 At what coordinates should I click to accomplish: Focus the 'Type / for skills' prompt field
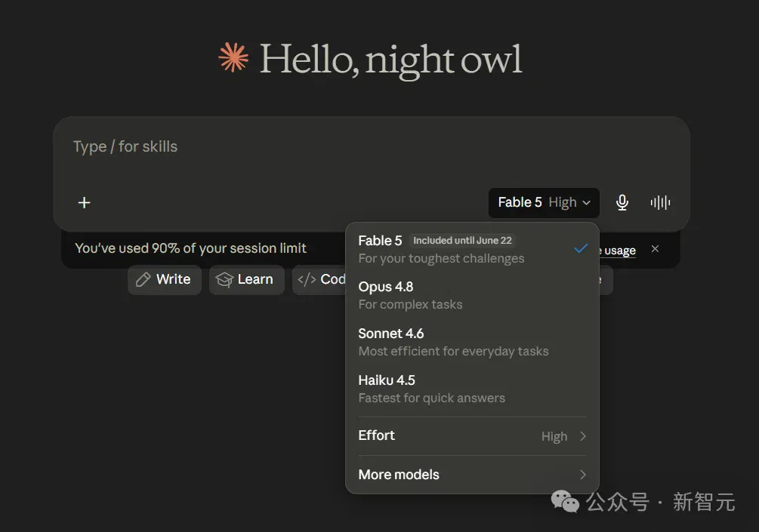(372, 147)
